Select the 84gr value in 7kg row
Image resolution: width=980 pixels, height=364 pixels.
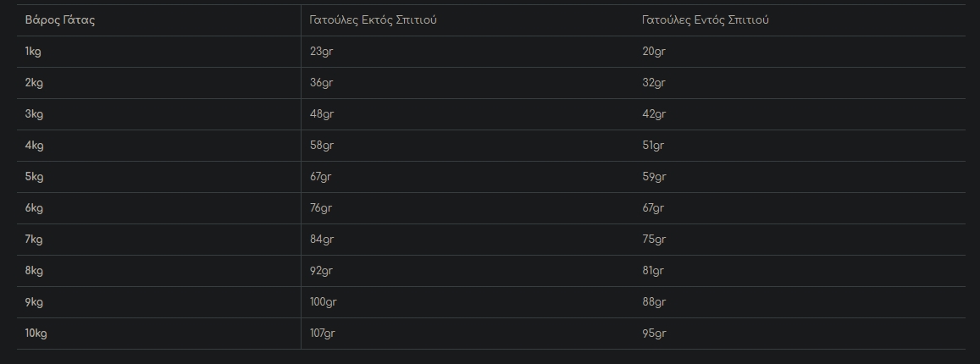322,240
